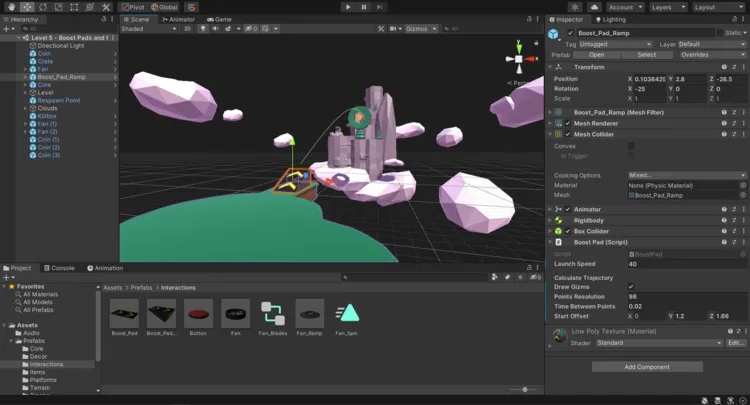The image size is (750, 405).
Task: Switch to the Console tab
Action: [x=62, y=268]
